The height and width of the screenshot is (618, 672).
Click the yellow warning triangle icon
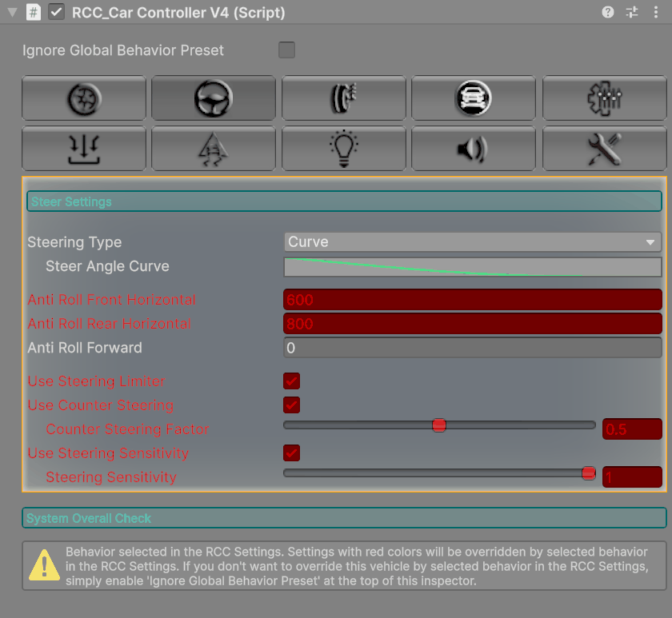pos(44,565)
